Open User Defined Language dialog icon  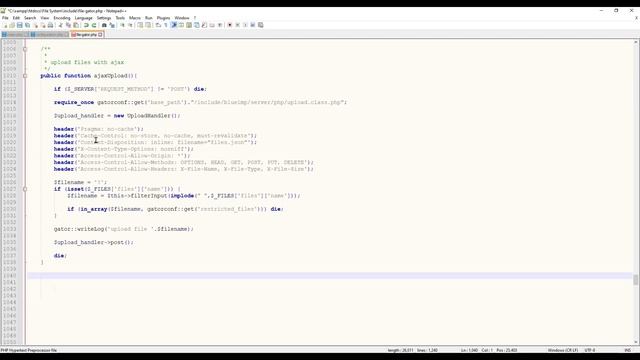coord(181,25)
